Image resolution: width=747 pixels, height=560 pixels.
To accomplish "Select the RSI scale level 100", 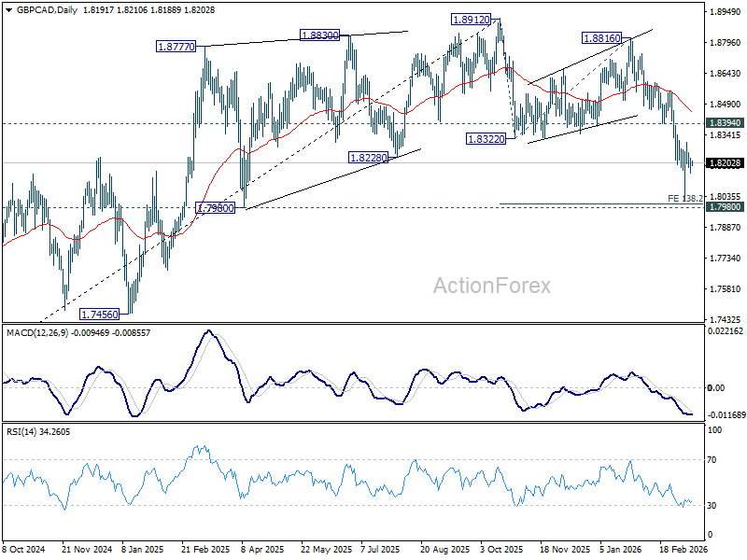I will pyautogui.click(x=715, y=430).
